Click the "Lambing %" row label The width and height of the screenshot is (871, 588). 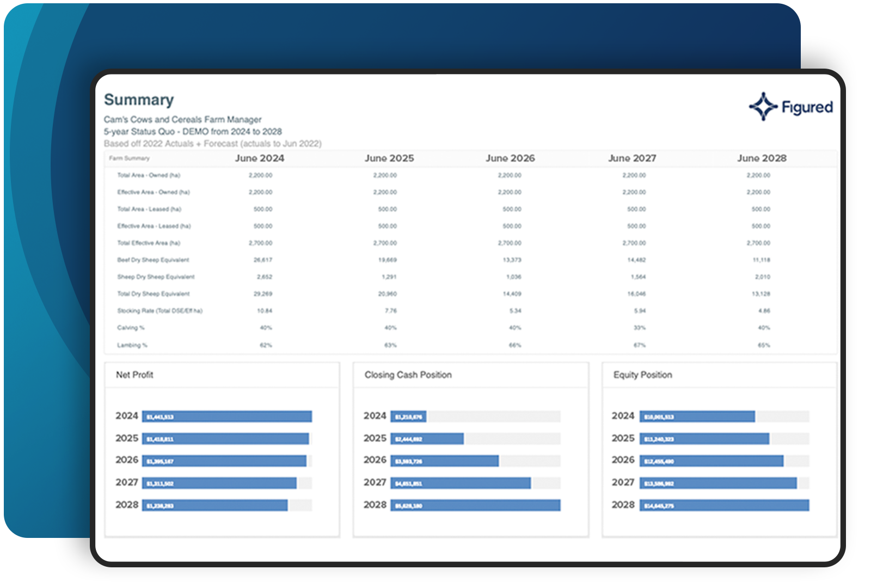point(132,345)
